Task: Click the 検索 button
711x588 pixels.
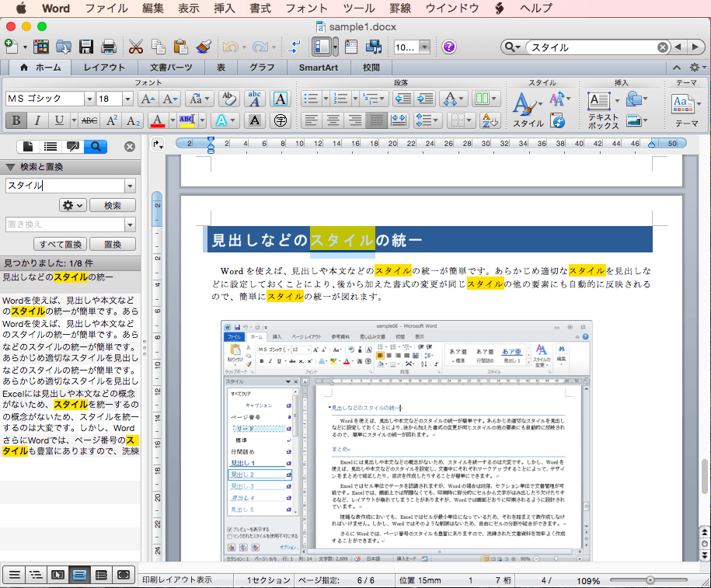Action: tap(113, 205)
